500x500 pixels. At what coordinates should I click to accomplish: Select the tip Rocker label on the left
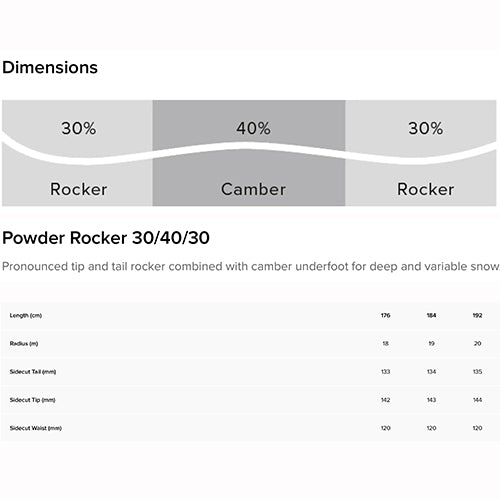(79, 189)
